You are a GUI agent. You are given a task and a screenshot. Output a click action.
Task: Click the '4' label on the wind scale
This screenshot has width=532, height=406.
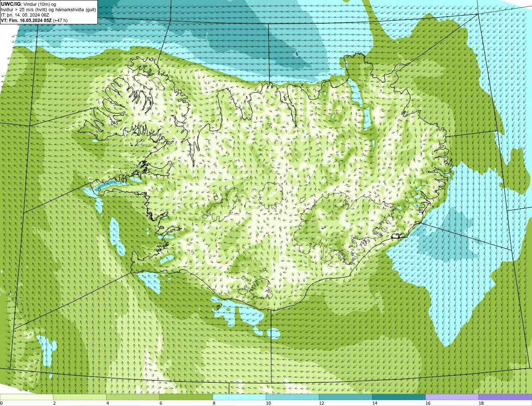[108, 403]
